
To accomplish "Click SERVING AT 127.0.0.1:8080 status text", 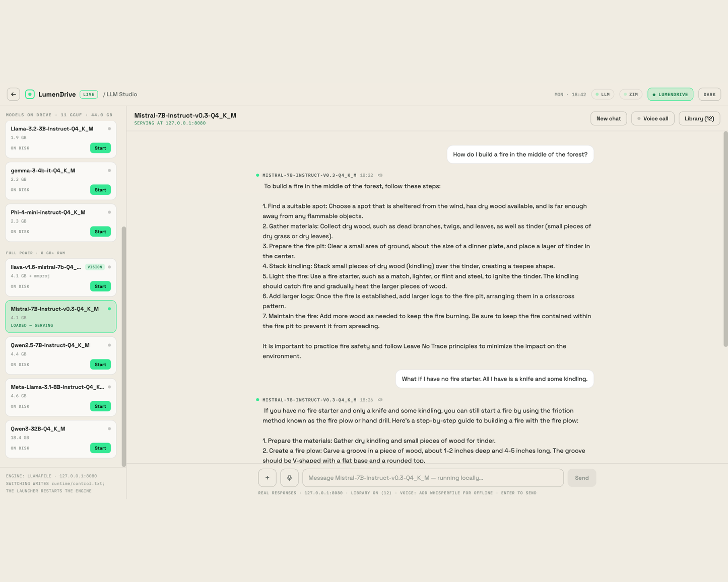I will [x=170, y=123].
